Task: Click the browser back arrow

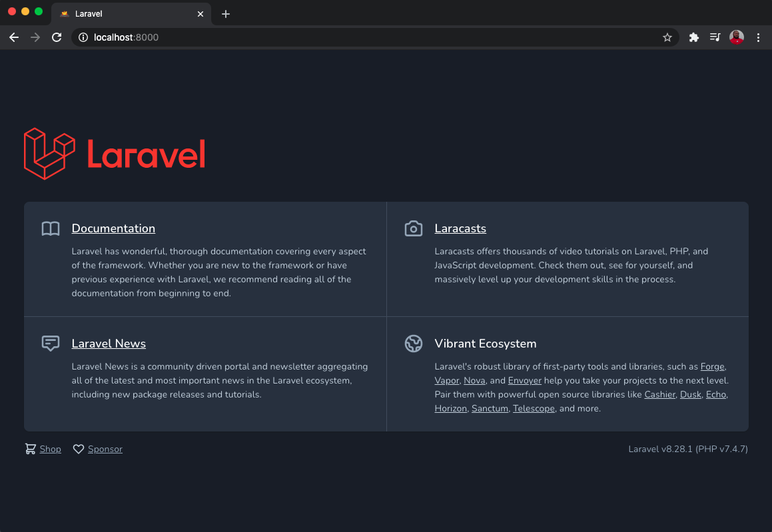Action: [14, 37]
